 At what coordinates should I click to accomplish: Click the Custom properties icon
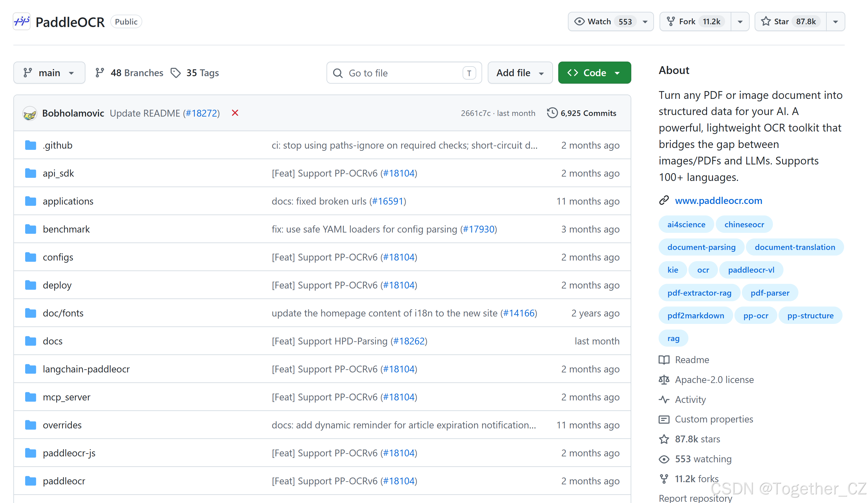click(x=664, y=420)
